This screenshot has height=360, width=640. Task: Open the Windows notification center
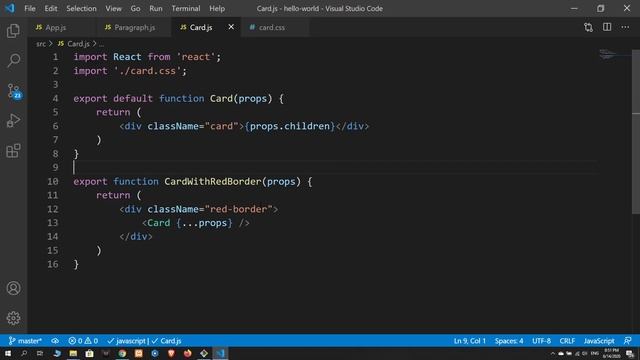point(630,353)
